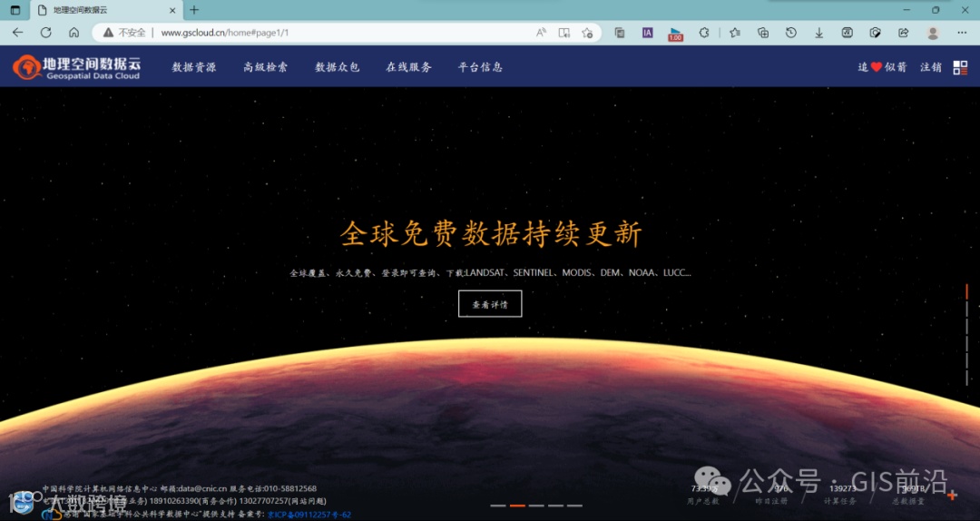Click the 全球免费数据持续更新 headline
This screenshot has width=980, height=521.
pos(491,234)
